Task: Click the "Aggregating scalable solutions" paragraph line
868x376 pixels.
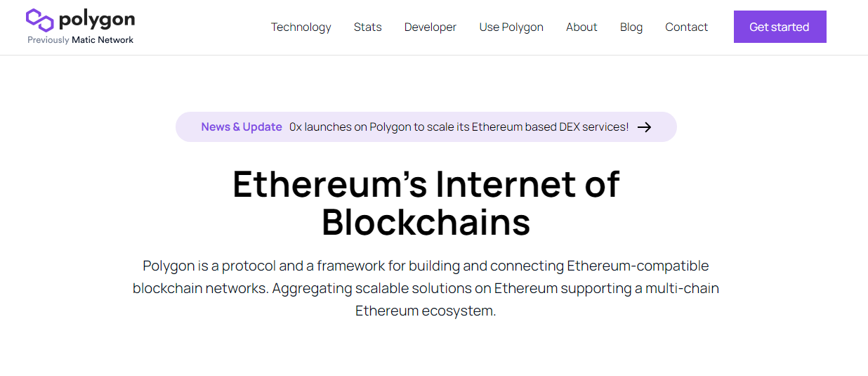Action: [426, 288]
